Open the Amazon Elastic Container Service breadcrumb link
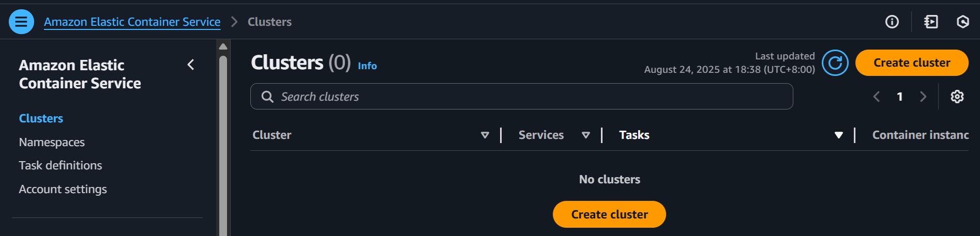The height and width of the screenshot is (236, 980). click(132, 22)
